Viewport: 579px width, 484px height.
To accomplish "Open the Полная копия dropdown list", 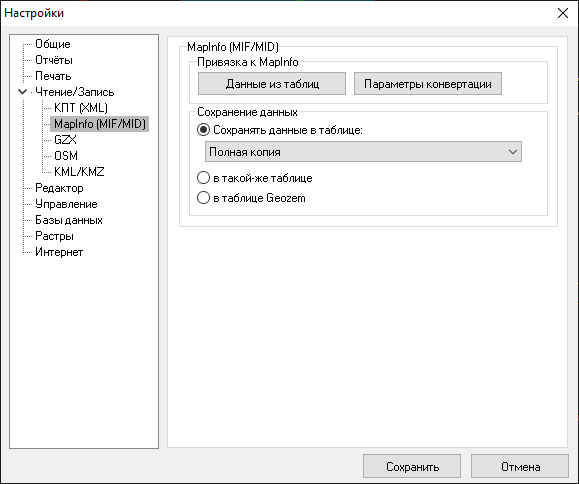I will (363, 152).
